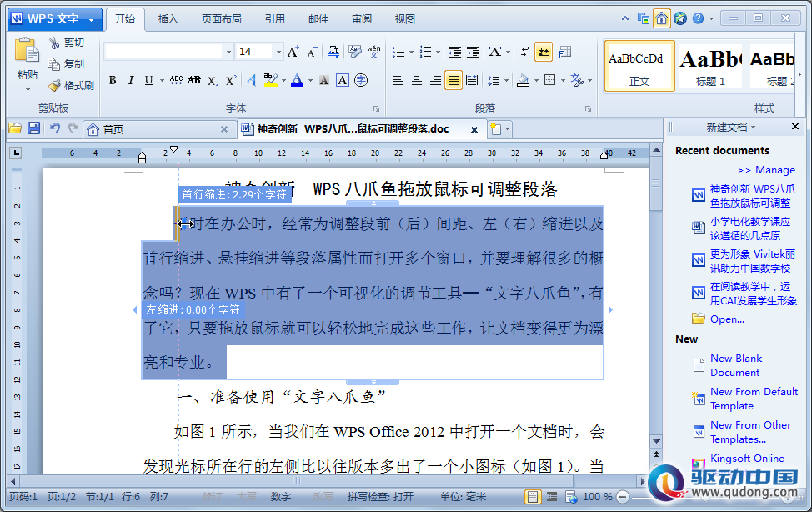Apply paragraph shading with the paint bucket
The width and height of the screenshot is (812, 512).
click(524, 80)
